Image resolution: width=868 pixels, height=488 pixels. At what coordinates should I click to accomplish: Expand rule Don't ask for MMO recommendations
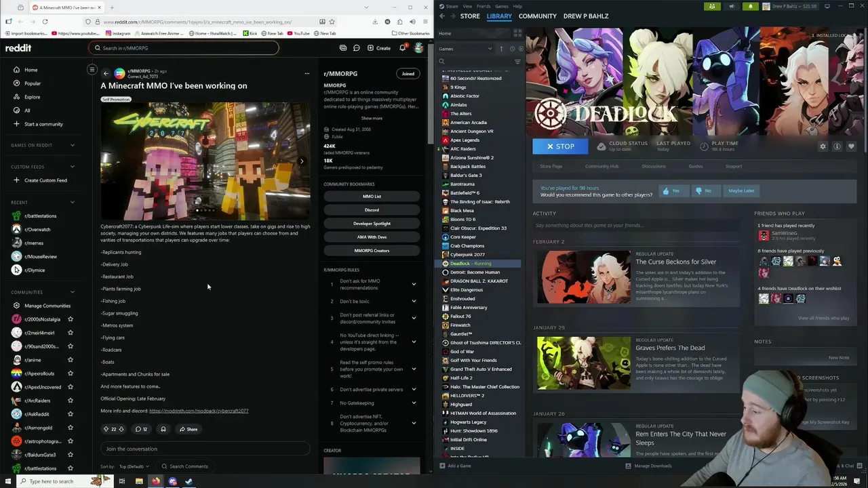[x=414, y=284]
